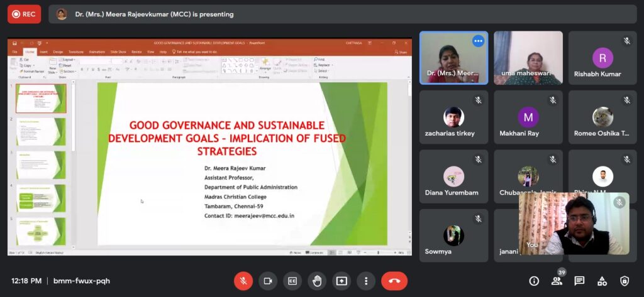Click Romee Oshika's cat avatar
644x297 pixels.
tap(602, 117)
